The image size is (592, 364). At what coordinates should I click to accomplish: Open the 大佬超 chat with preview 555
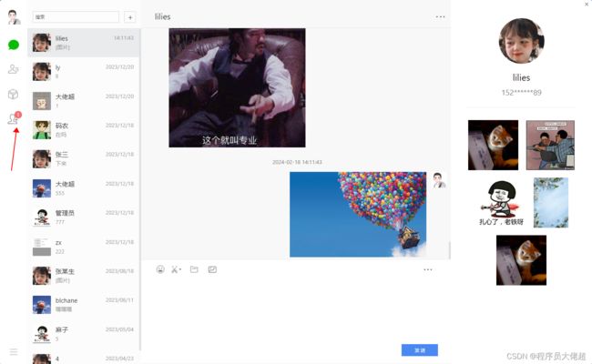84,188
